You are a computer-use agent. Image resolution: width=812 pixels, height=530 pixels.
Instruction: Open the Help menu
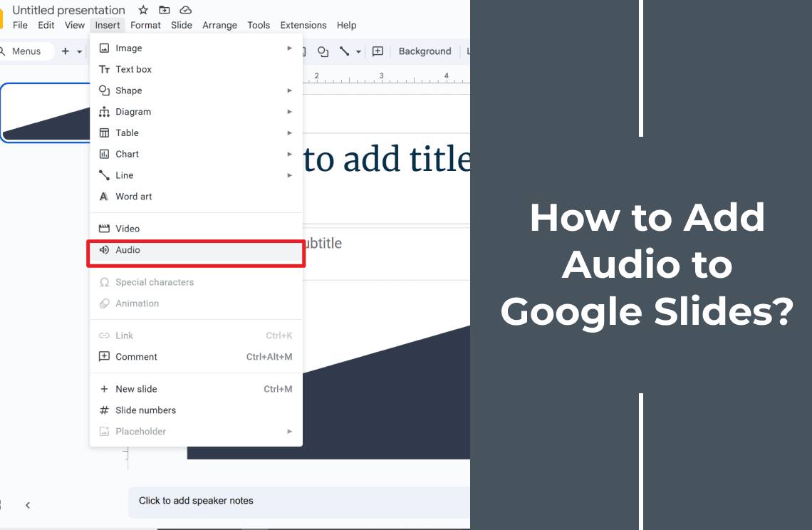tap(346, 25)
